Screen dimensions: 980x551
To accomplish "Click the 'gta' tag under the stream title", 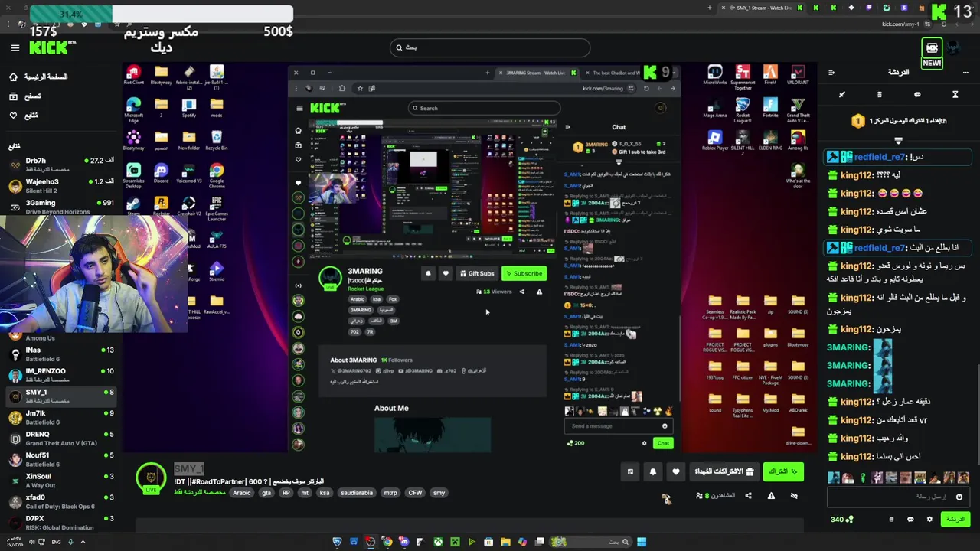I will pos(266,493).
